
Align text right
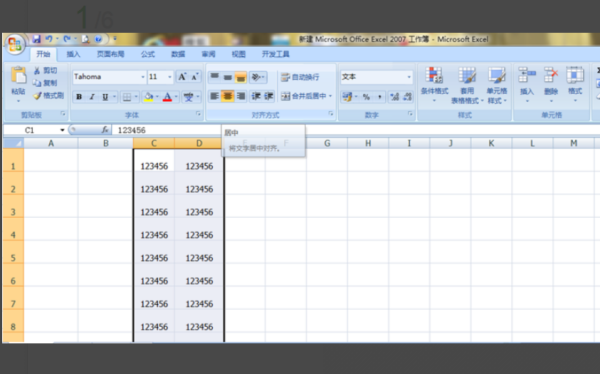241,96
